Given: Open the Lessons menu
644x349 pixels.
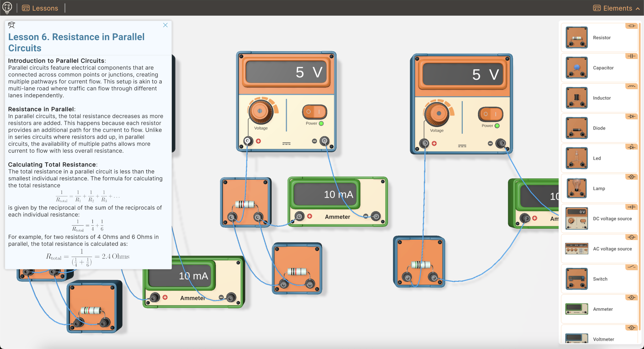Looking at the screenshot, I should click(40, 8).
